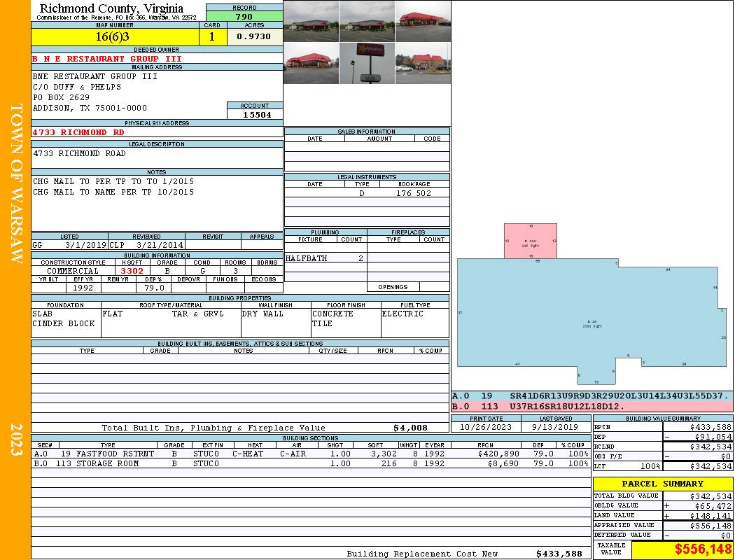
Task: Click note CHG MAIL TO NAME PER TP 10/2015
Action: click(x=113, y=192)
